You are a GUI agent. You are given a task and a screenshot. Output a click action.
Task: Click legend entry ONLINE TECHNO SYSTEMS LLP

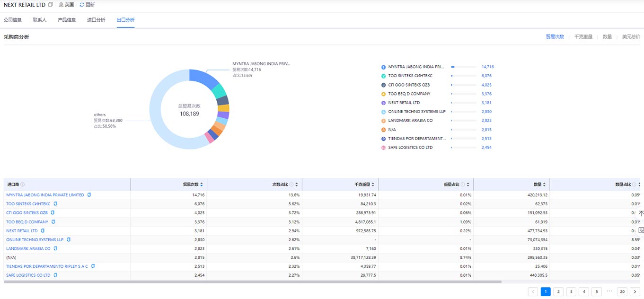(417, 112)
